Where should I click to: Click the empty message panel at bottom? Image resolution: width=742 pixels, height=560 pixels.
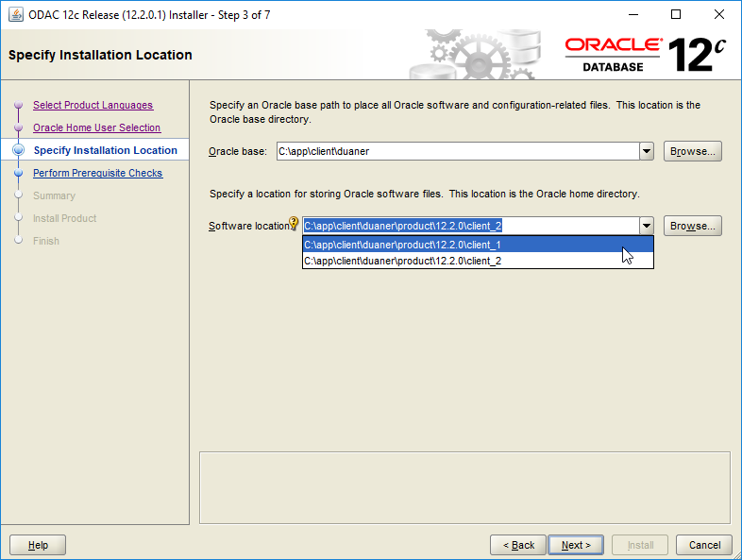pyautogui.click(x=464, y=487)
